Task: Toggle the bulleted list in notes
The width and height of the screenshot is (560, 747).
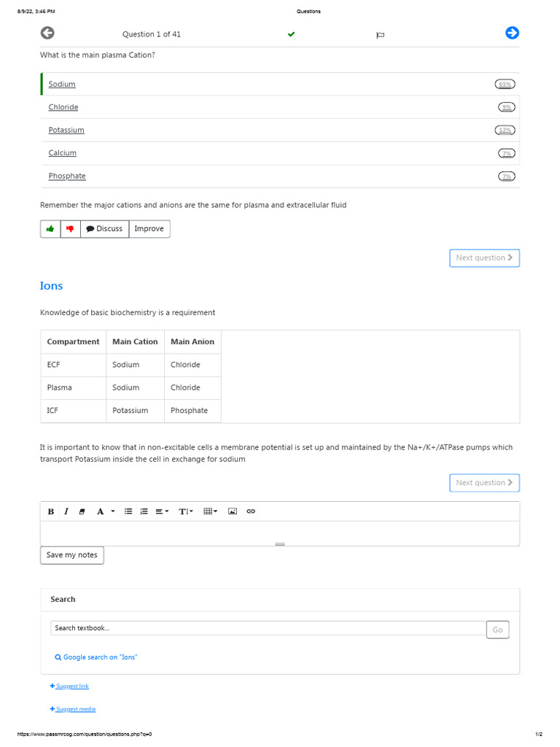Action: [128, 511]
